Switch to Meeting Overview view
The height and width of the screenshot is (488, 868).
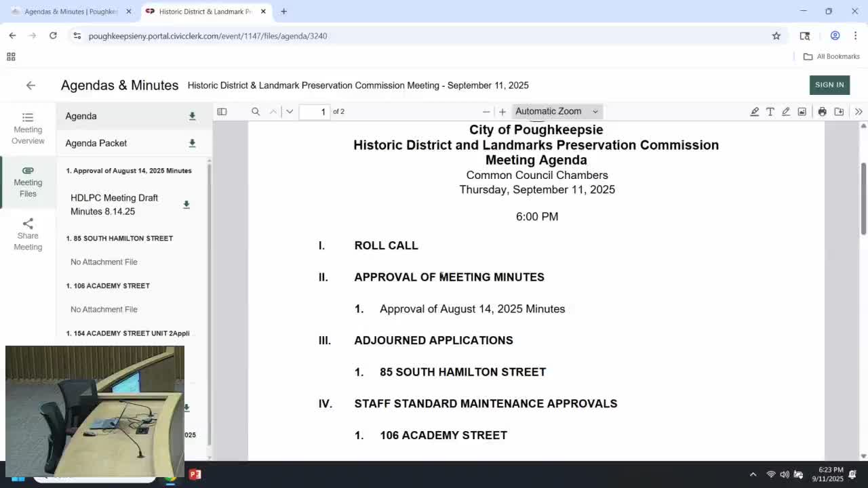(28, 128)
